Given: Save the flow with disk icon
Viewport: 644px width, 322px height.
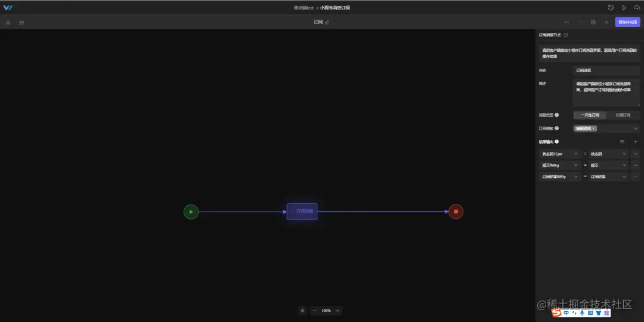Looking at the screenshot, I should 593,22.
